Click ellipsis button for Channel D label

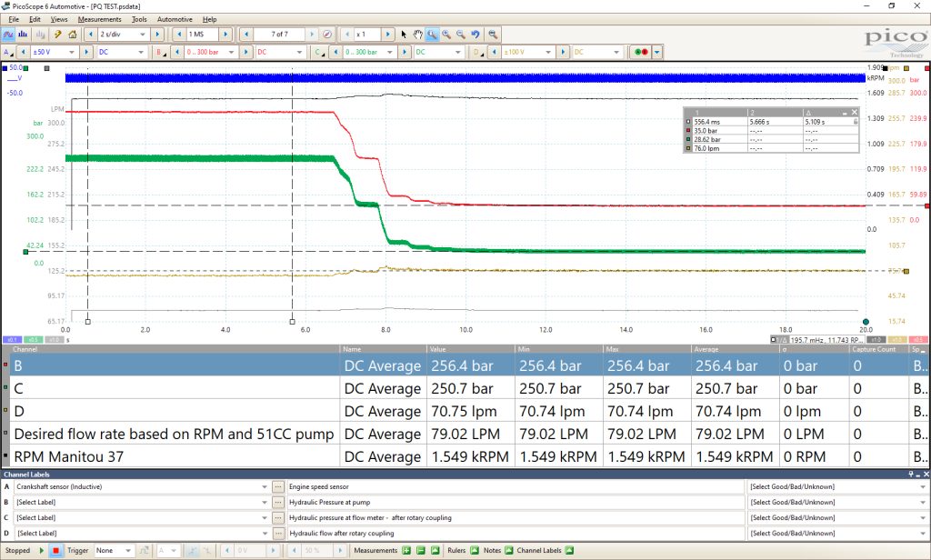coord(277,534)
